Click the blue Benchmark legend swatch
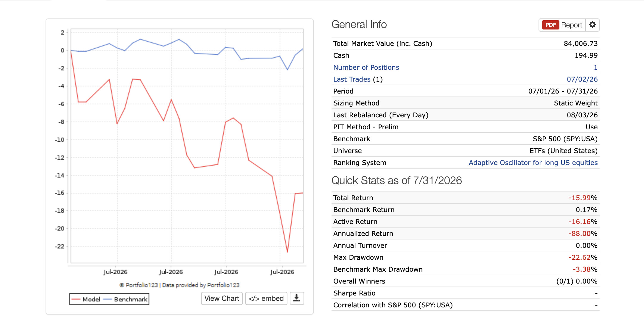The height and width of the screenshot is (333, 644). point(107,299)
